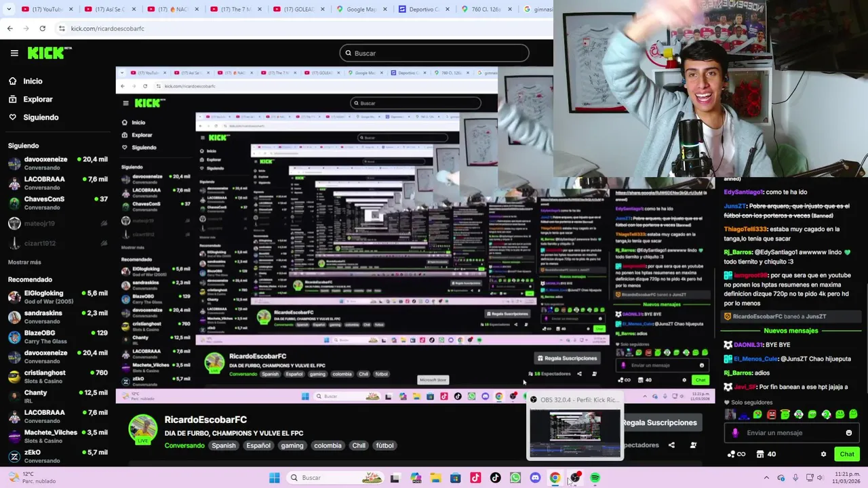Open cristianghost recommended channel
Image resolution: width=868 pixels, height=488 pixels.
58,376
